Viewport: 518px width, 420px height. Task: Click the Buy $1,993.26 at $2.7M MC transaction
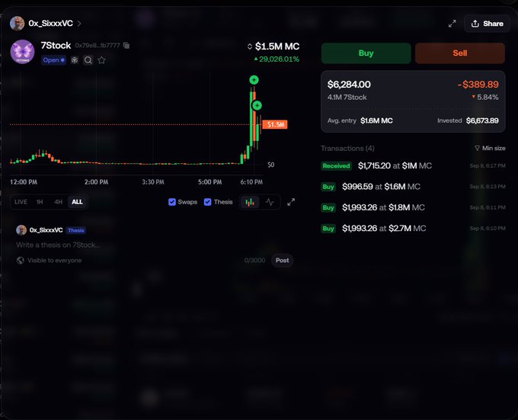413,229
